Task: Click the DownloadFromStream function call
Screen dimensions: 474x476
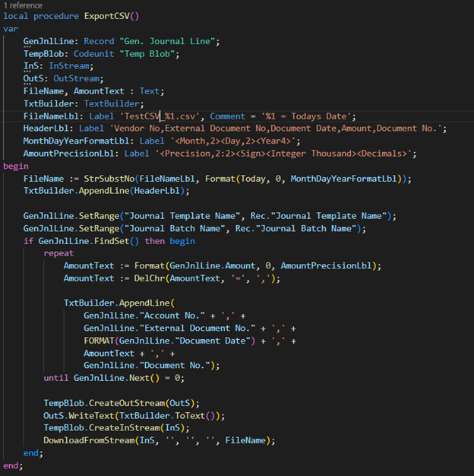Action: (89, 440)
